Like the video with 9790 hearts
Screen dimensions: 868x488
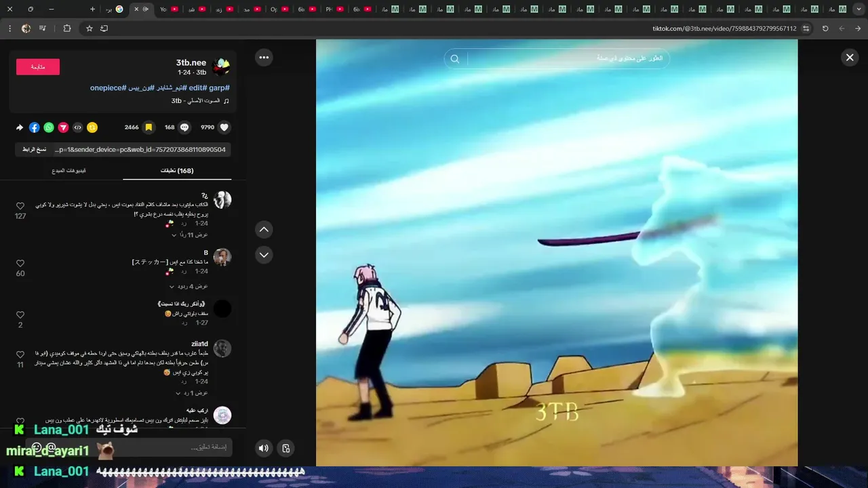coord(224,127)
